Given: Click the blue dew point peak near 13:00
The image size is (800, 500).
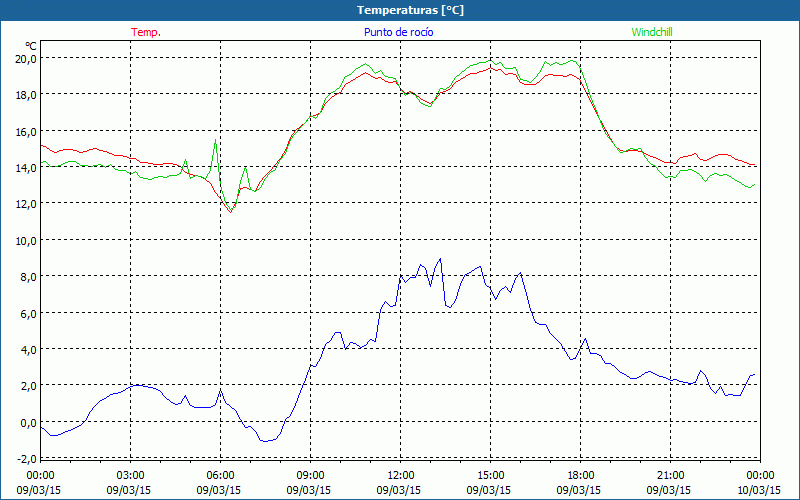Looking at the screenshot, I should click(x=440, y=259).
